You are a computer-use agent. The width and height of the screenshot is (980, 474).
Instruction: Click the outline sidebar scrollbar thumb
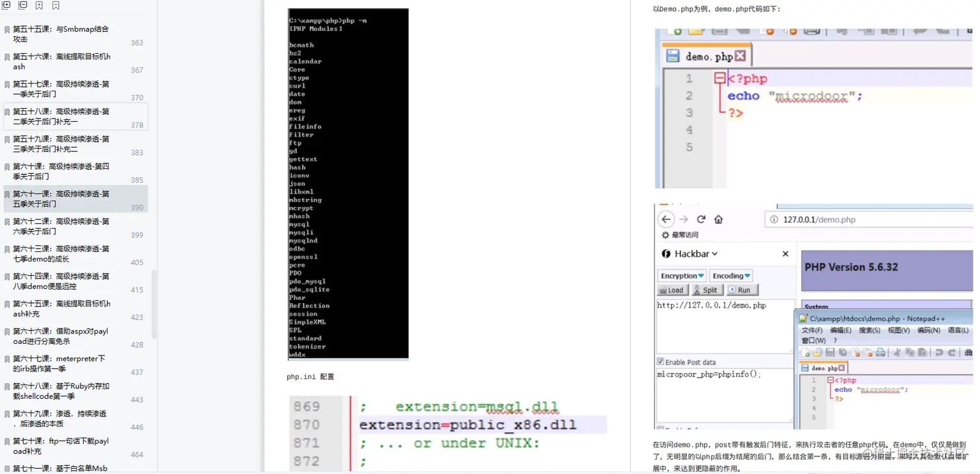[154, 304]
